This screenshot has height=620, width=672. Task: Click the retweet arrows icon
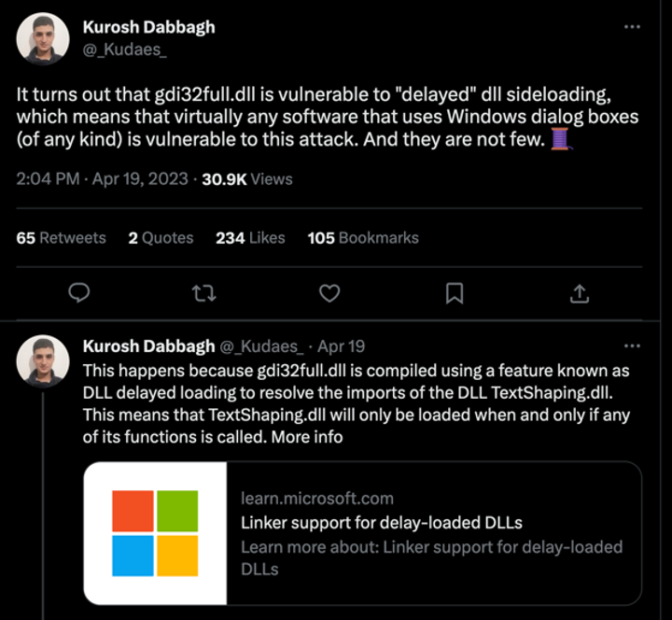pyautogui.click(x=203, y=293)
